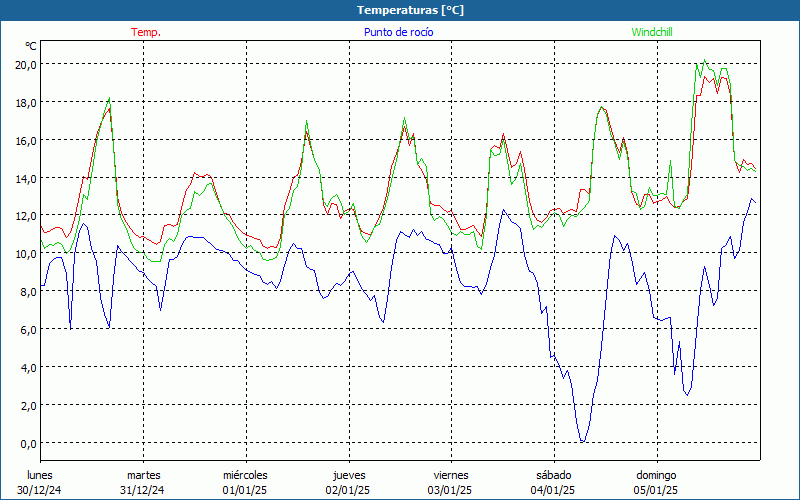This screenshot has height=500, width=800.
Task: Click the 31/12/24 date label
Action: (142, 490)
